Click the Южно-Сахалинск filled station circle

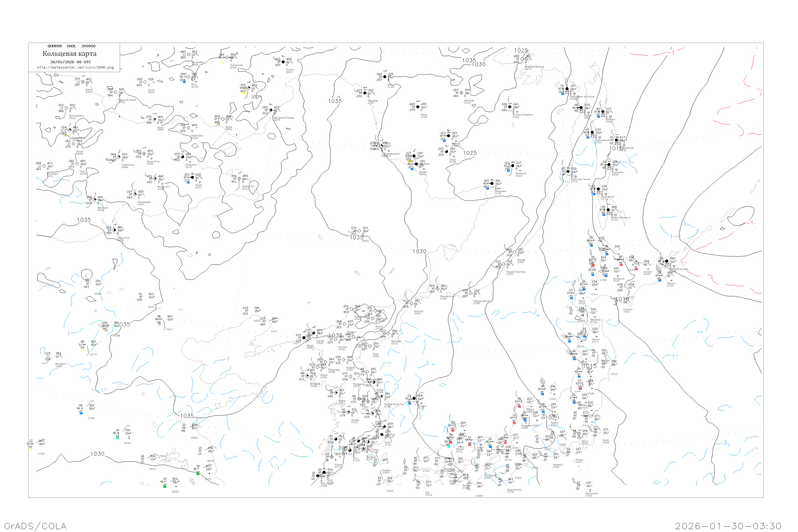(x=608, y=210)
